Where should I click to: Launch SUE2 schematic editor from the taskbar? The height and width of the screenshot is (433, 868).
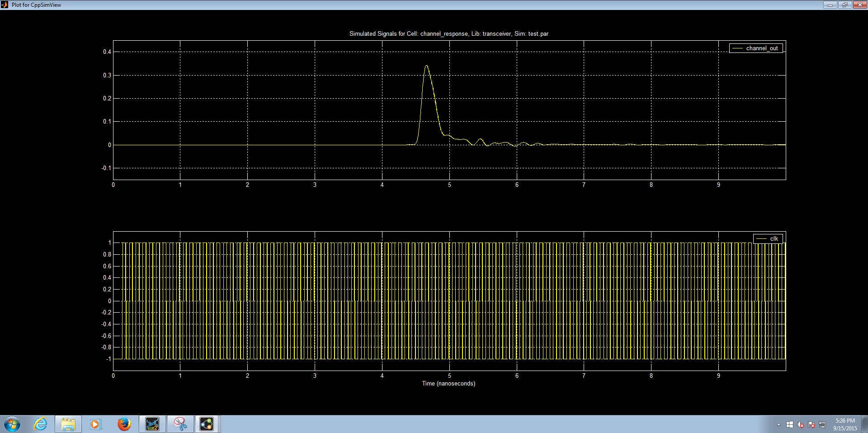152,424
